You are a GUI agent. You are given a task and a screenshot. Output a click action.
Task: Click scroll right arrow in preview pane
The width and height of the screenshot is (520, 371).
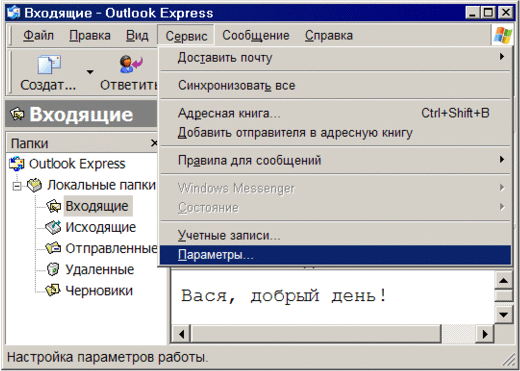(485, 334)
